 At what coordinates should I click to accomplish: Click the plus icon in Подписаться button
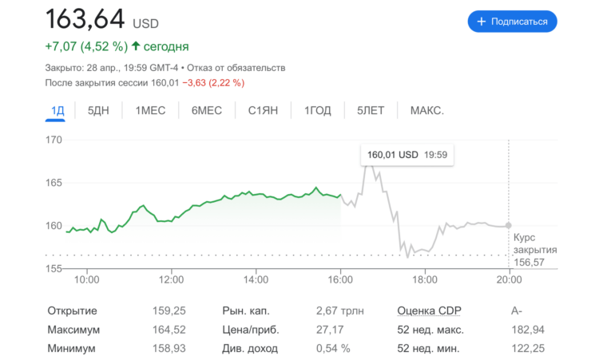[482, 22]
